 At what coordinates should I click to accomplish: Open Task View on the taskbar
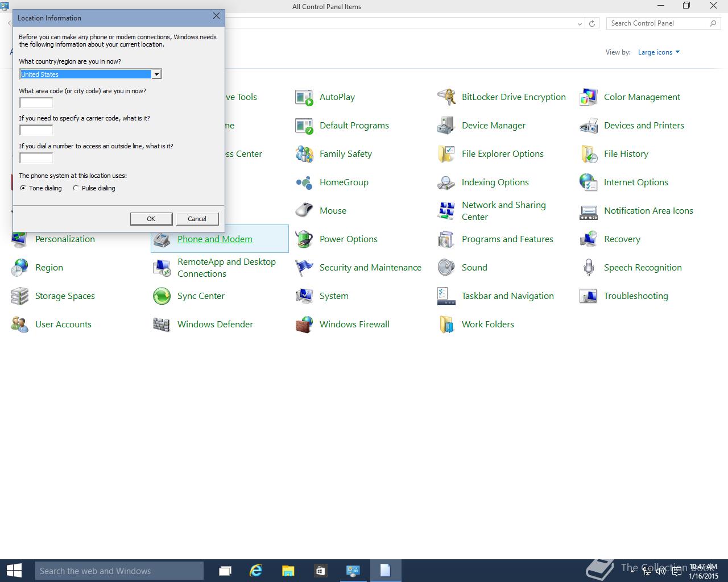point(225,571)
